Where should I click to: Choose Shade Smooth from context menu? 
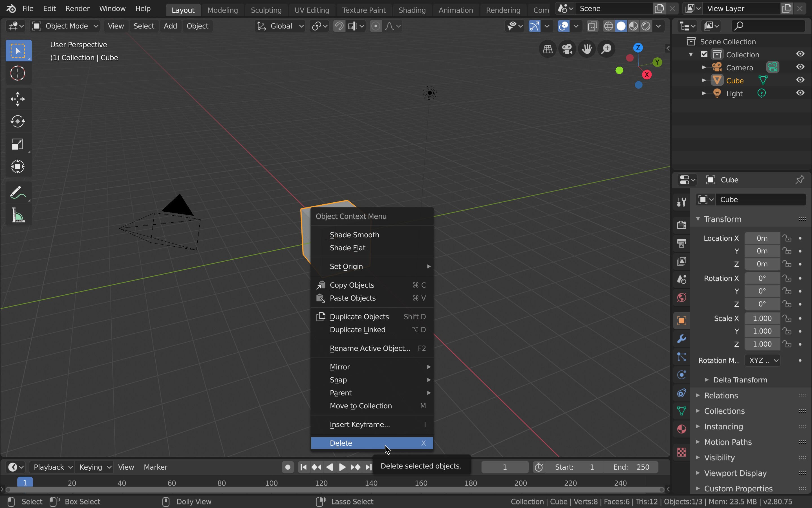[x=372, y=235]
